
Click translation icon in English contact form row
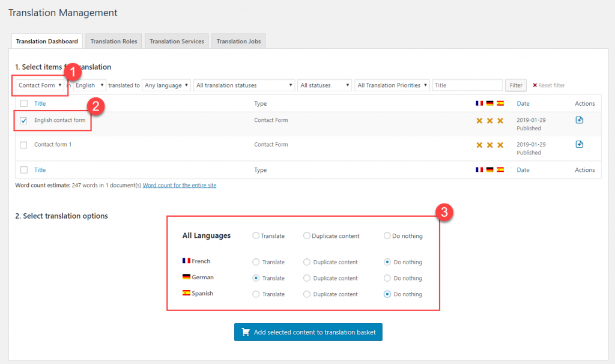tap(580, 120)
